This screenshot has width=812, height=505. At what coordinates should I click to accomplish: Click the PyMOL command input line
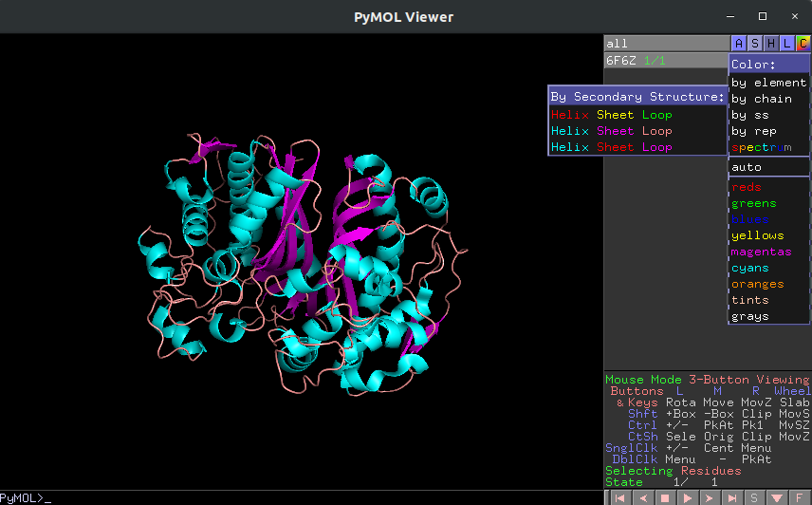click(x=302, y=498)
